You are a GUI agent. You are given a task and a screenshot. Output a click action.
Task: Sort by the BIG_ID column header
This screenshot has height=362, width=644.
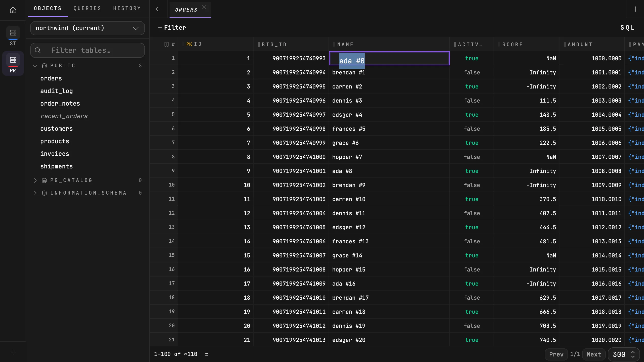[x=291, y=44]
